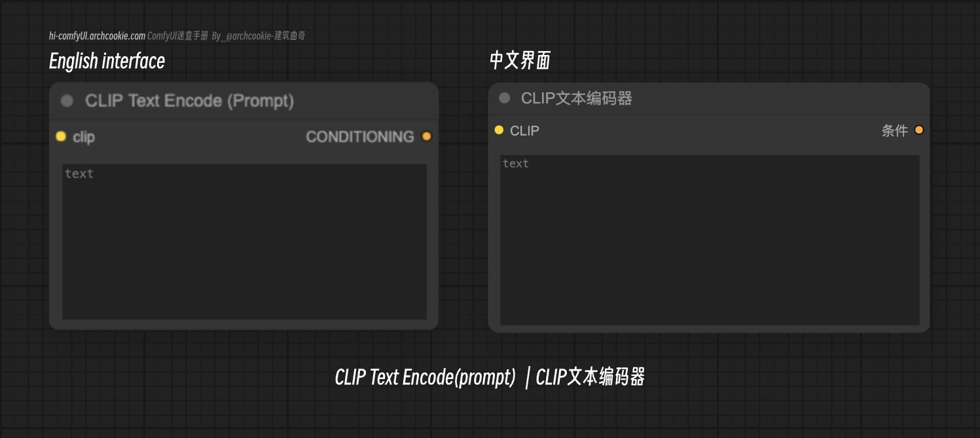Click the English interface heading
This screenshot has width=980, height=438.
point(107,61)
